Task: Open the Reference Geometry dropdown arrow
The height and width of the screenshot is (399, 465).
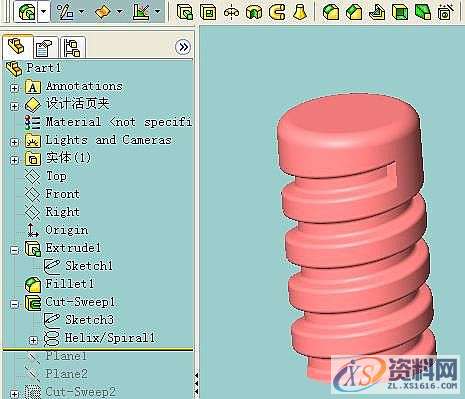Action: click(158, 12)
